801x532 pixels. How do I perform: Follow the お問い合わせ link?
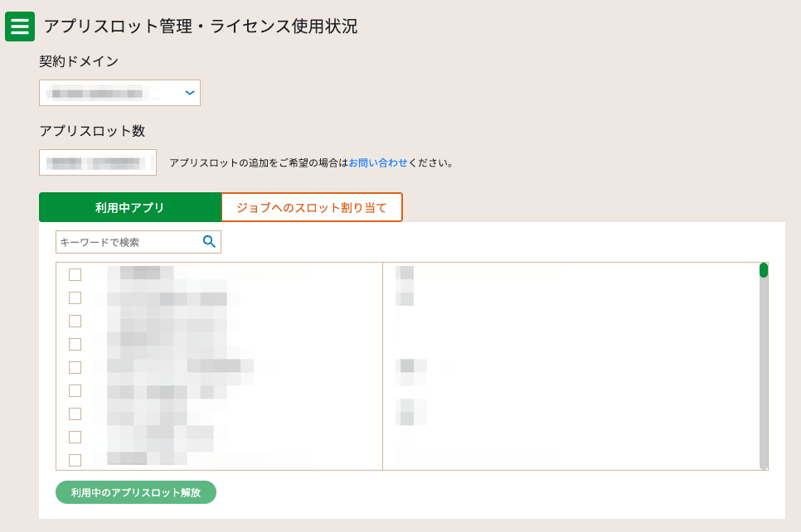pyautogui.click(x=378, y=163)
